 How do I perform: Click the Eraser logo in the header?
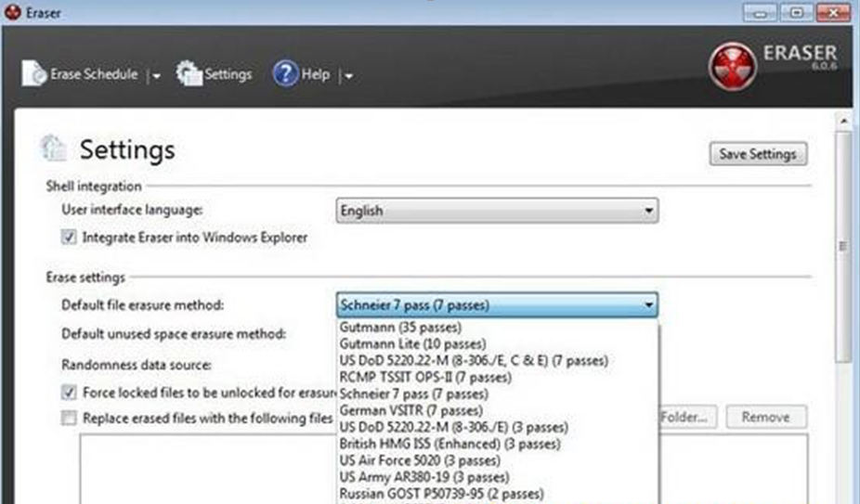732,66
